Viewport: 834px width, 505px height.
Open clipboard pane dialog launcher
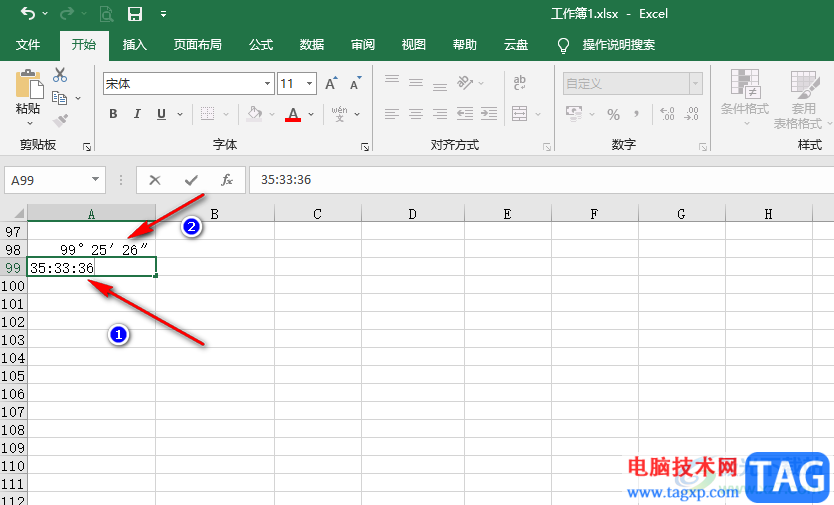tap(87, 147)
